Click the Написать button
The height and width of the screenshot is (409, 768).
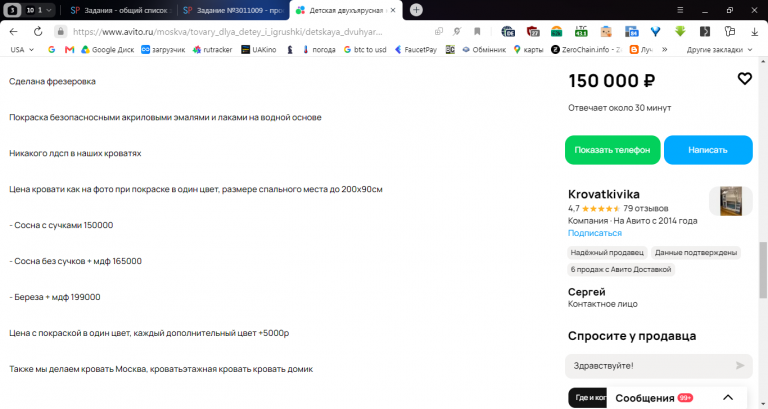[708, 150]
